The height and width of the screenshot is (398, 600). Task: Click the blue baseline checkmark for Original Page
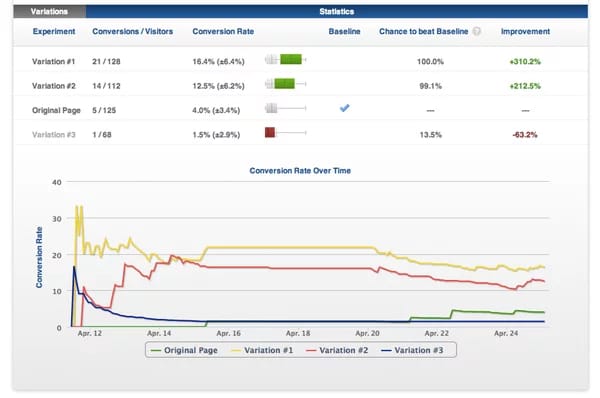point(344,108)
